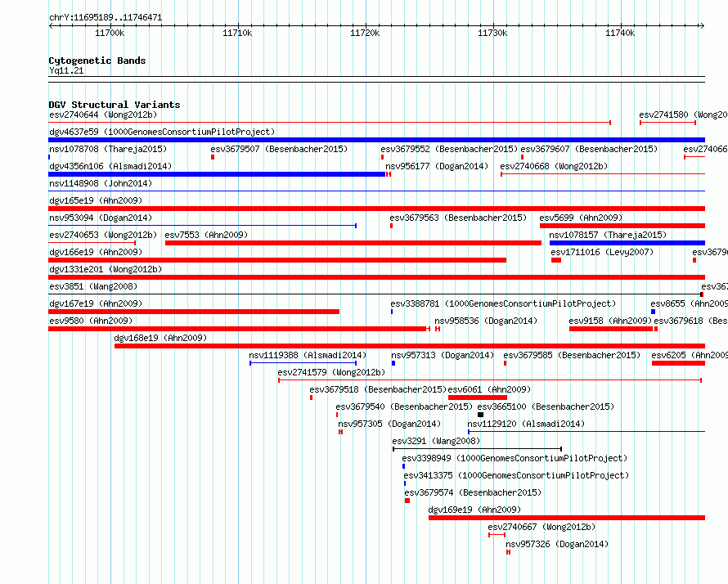728x584 pixels.
Task: Click the dgv166e19 (Ahn2009) label
Action: [x=96, y=252]
